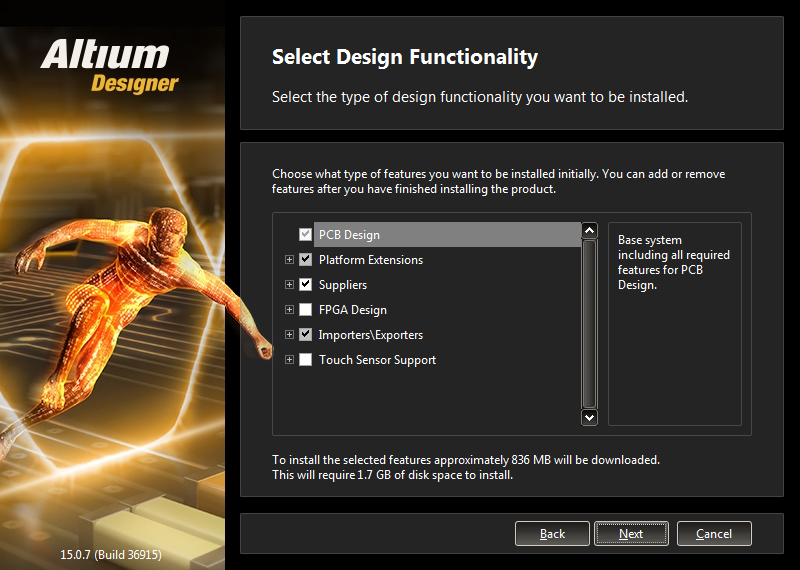The width and height of the screenshot is (800, 570).
Task: Go to the previous step with Back
Action: 552,534
